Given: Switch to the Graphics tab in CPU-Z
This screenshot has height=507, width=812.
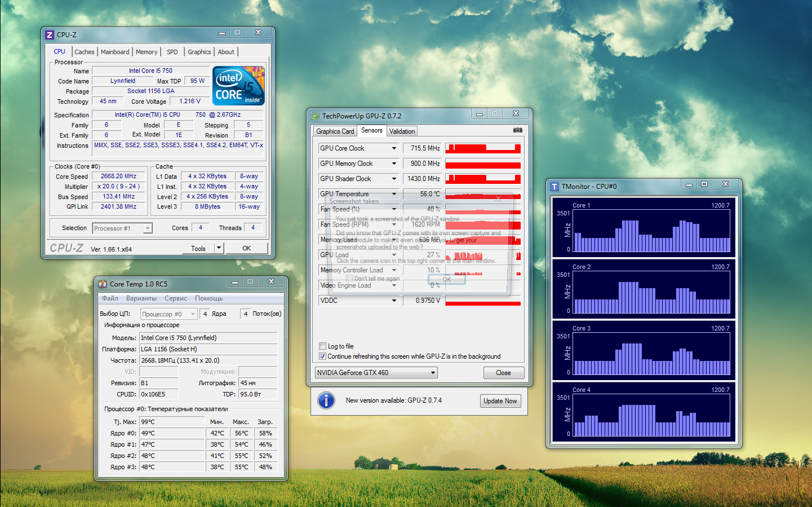Looking at the screenshot, I should [x=199, y=52].
